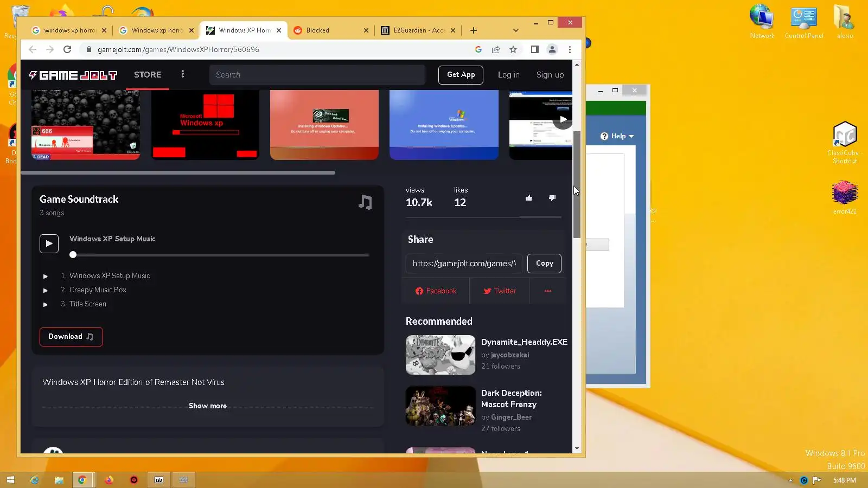This screenshot has height=488, width=868.
Task: Click the share URL field
Action: (x=464, y=264)
